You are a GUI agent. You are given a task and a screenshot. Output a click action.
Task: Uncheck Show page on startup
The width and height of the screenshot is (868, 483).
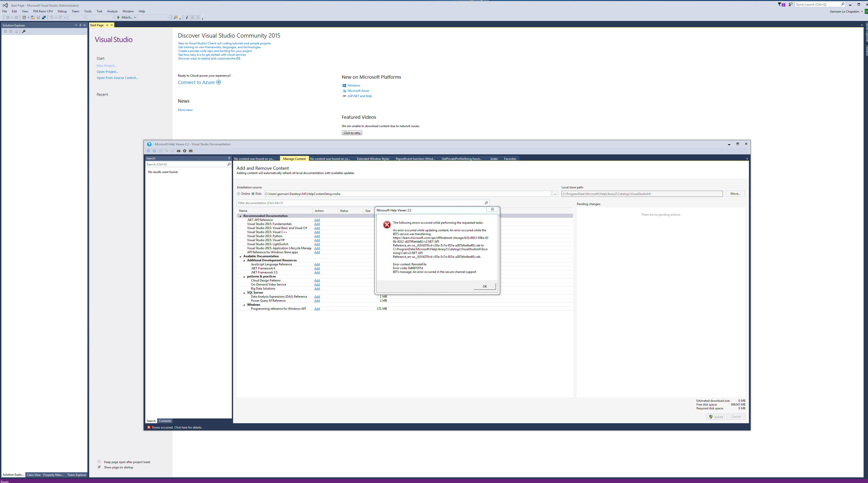click(x=99, y=467)
